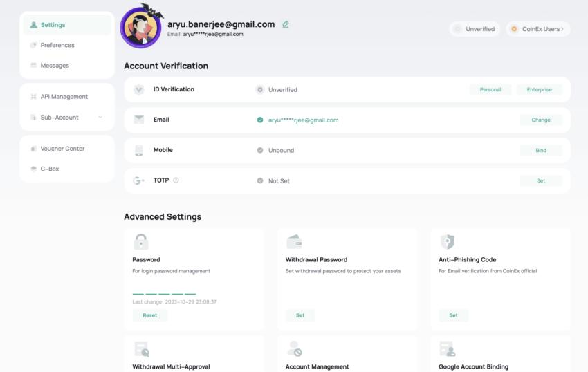The width and height of the screenshot is (588, 372).
Task: Click the Preferences icon in sidebar
Action: coord(33,45)
